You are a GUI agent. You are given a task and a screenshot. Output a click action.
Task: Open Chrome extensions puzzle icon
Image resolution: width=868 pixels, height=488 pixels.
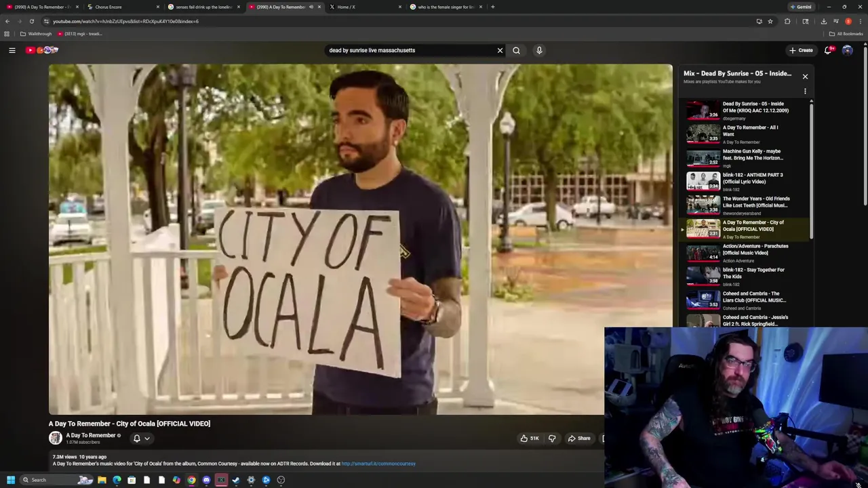pos(787,21)
